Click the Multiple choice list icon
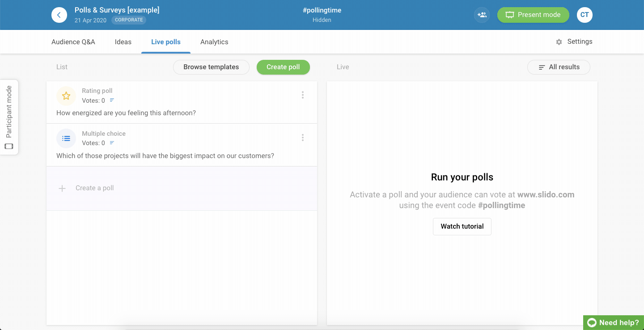The width and height of the screenshot is (644, 330). point(66,138)
